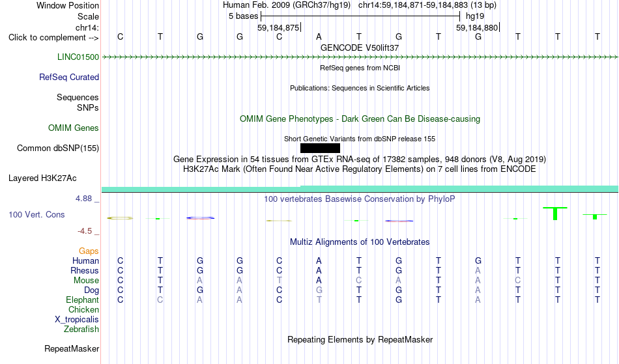Open the OMIM Genes track label
Viewport: 619px width, 364px height.
pyautogui.click(x=74, y=128)
